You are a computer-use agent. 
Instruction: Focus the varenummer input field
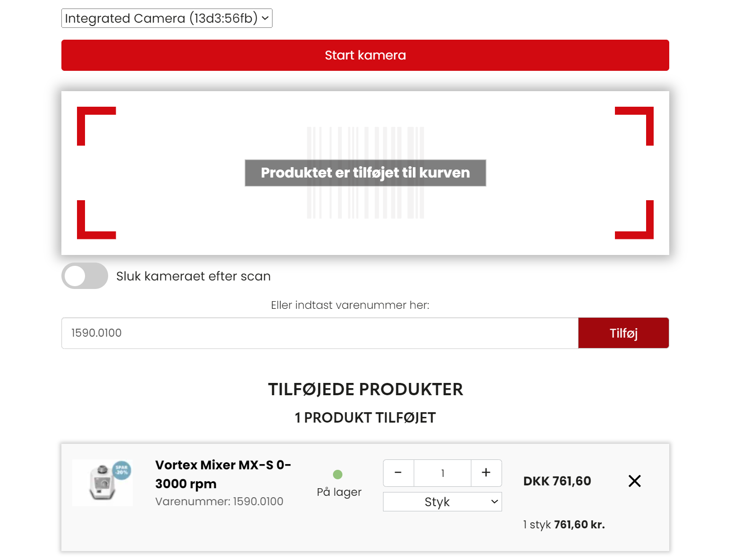(319, 333)
